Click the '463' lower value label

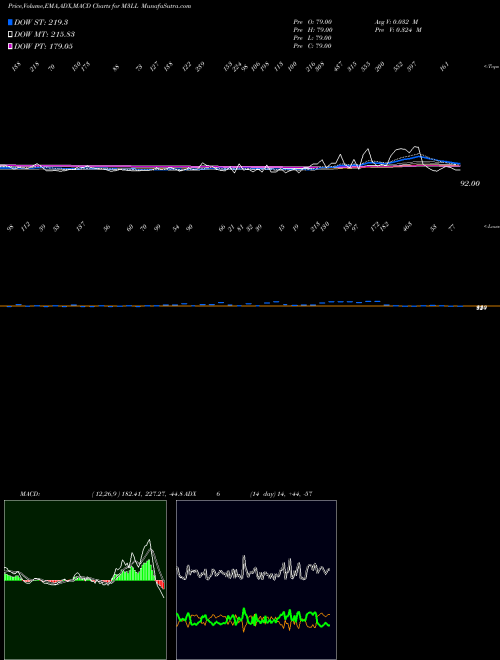coord(408,227)
